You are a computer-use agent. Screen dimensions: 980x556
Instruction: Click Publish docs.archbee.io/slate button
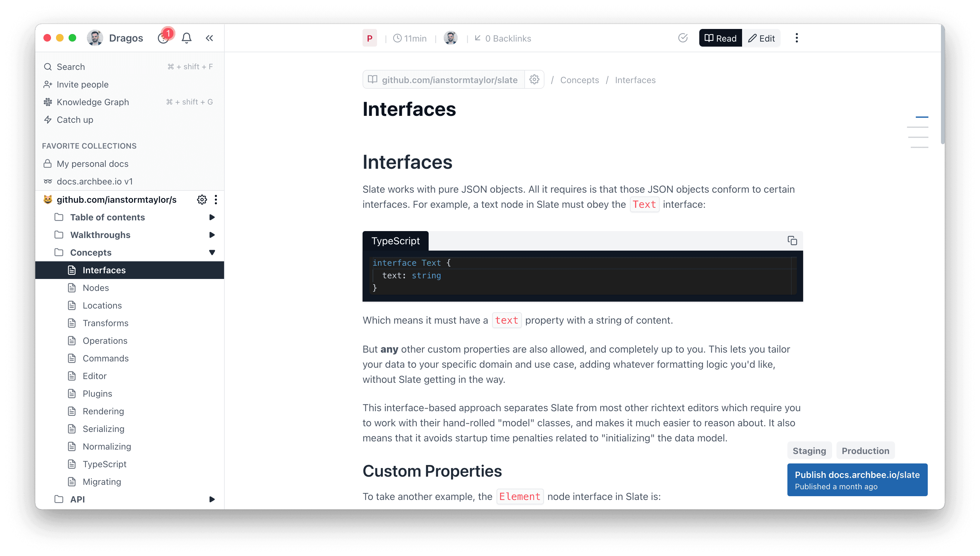point(857,479)
